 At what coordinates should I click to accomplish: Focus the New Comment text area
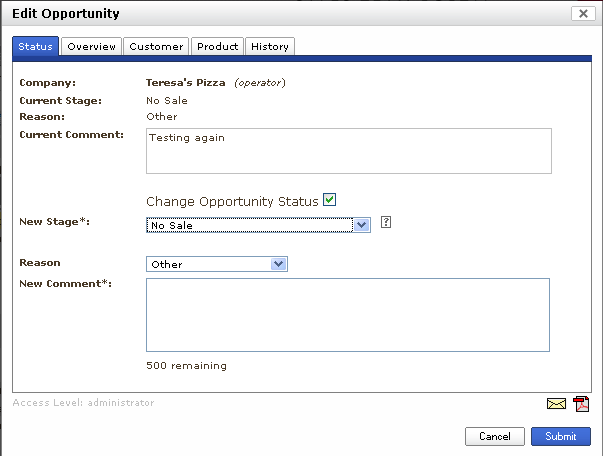[348, 314]
